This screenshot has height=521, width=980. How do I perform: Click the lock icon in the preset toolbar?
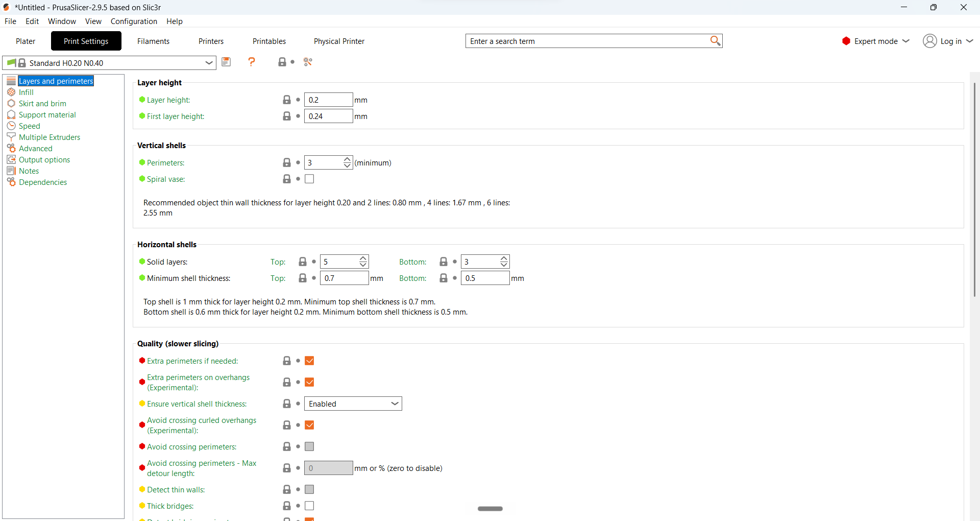pos(282,62)
